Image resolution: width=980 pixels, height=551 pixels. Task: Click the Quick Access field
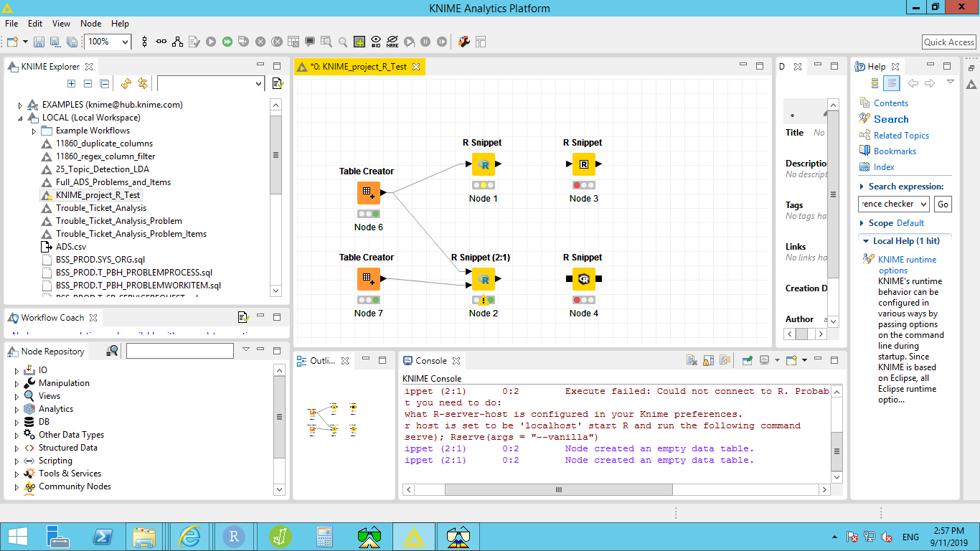click(949, 42)
